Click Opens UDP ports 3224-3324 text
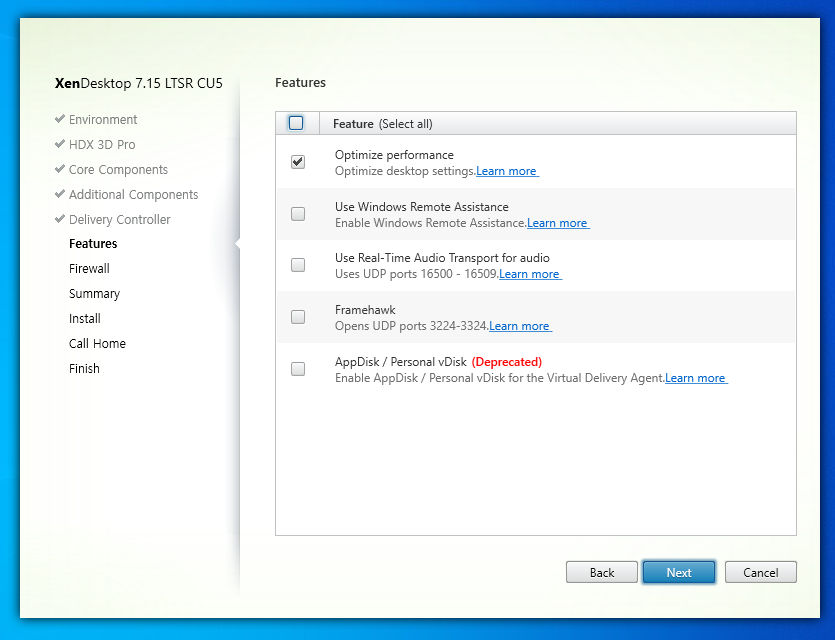 click(412, 326)
